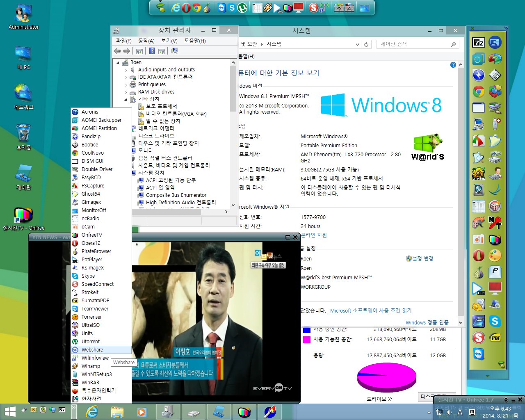Open File Explorer on the taskbar
The height and width of the screenshot is (420, 525).
pyautogui.click(x=117, y=411)
